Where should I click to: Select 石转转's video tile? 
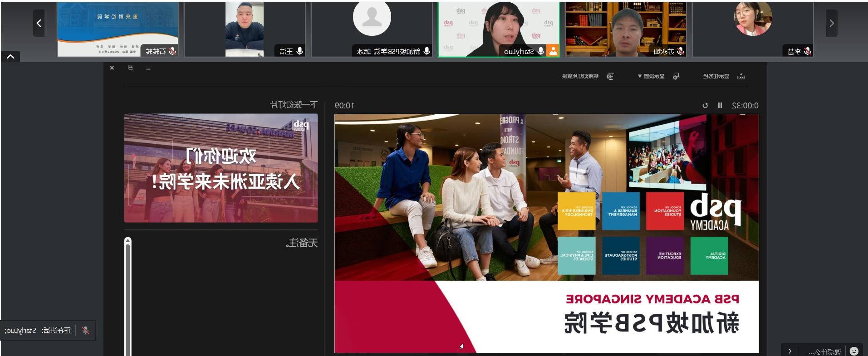(118, 29)
